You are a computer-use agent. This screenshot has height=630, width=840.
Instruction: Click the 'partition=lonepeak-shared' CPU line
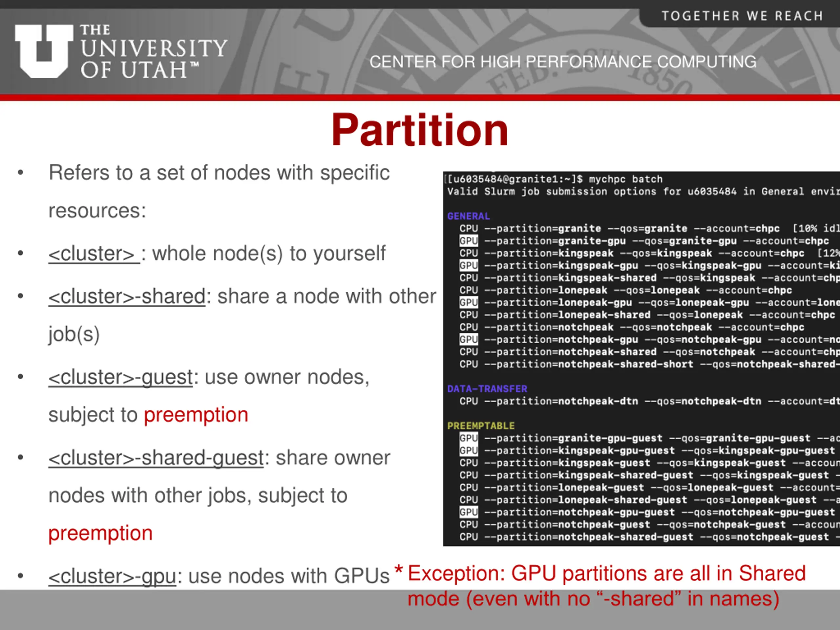coord(647,315)
